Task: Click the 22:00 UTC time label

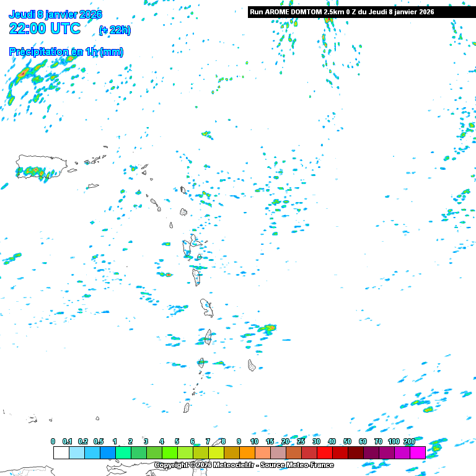Action: coord(45,29)
